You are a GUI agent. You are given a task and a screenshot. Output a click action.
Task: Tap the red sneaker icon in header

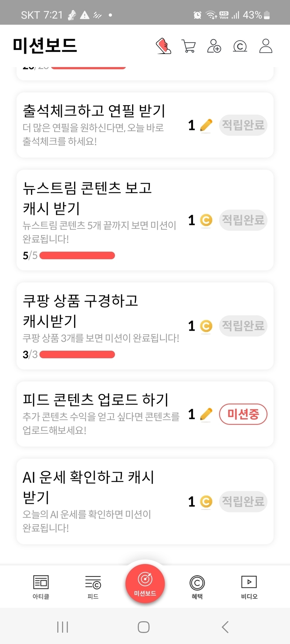[x=163, y=46]
